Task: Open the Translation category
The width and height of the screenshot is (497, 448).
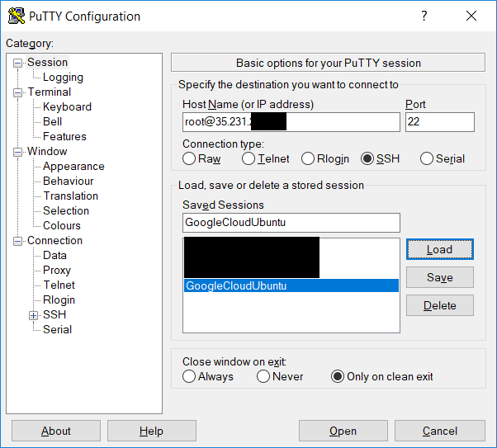Action: (x=71, y=196)
